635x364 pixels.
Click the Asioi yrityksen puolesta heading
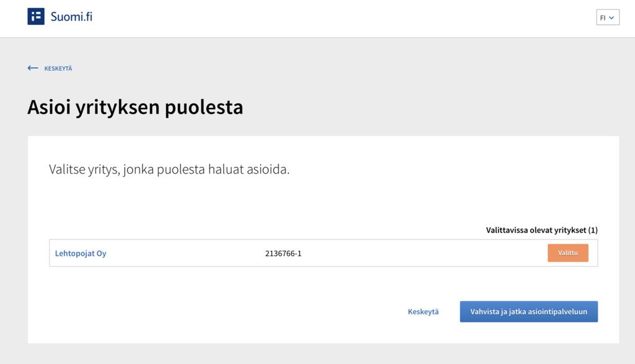coord(135,107)
